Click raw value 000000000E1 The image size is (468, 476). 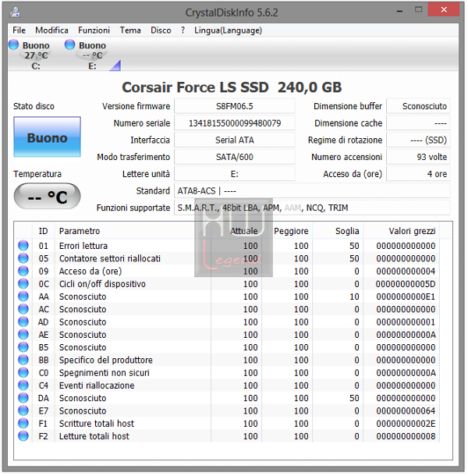click(x=406, y=297)
